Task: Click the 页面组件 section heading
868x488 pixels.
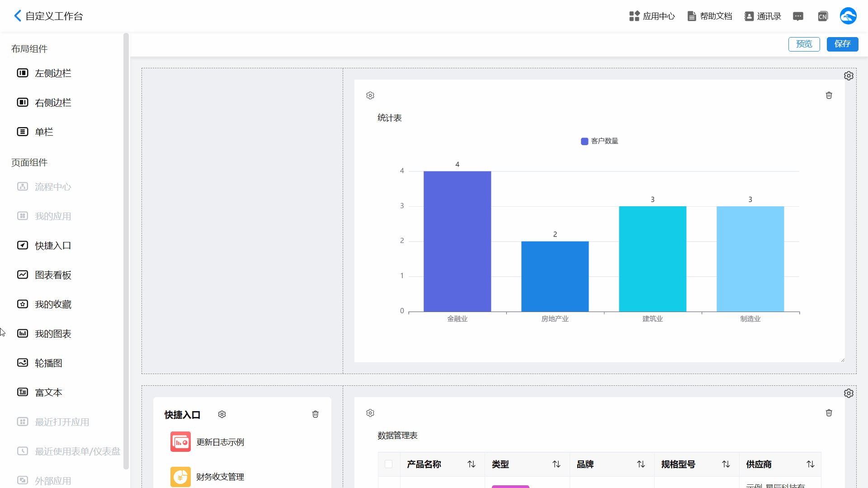Action: point(29,162)
